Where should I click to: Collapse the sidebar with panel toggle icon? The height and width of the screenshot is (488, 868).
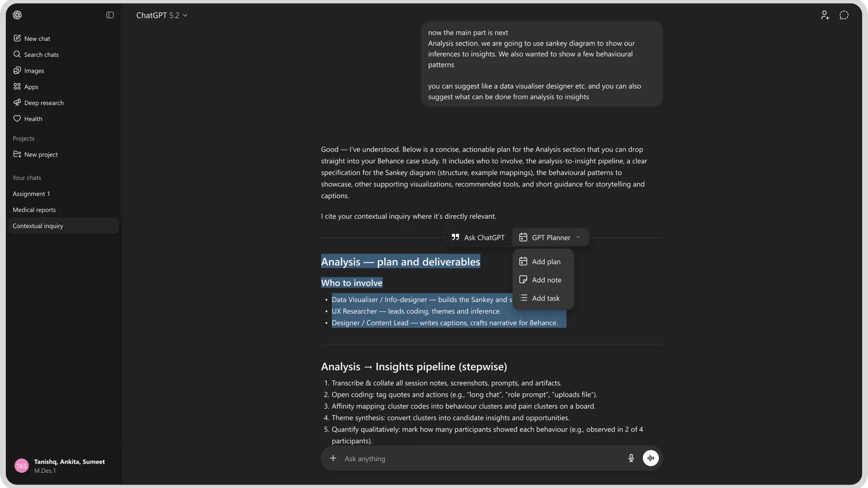(110, 15)
